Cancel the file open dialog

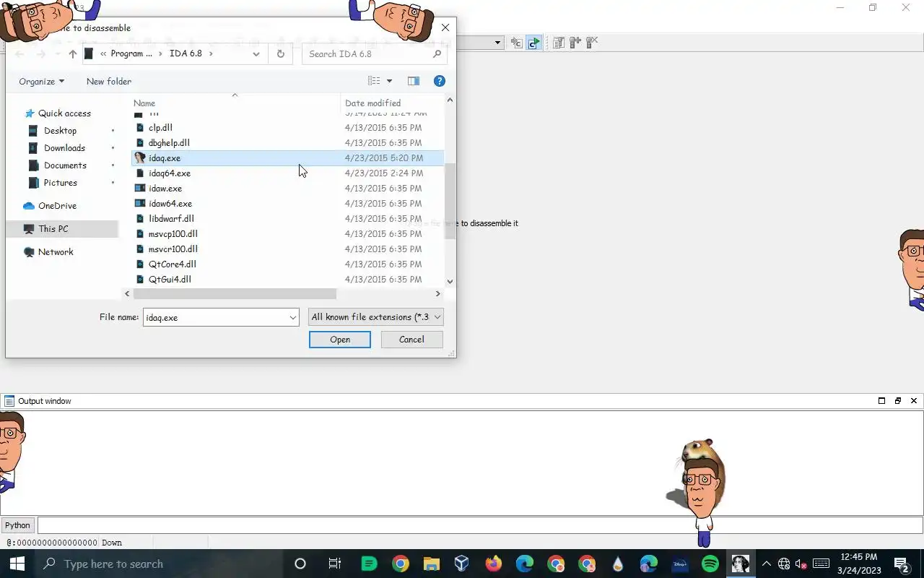tap(411, 340)
